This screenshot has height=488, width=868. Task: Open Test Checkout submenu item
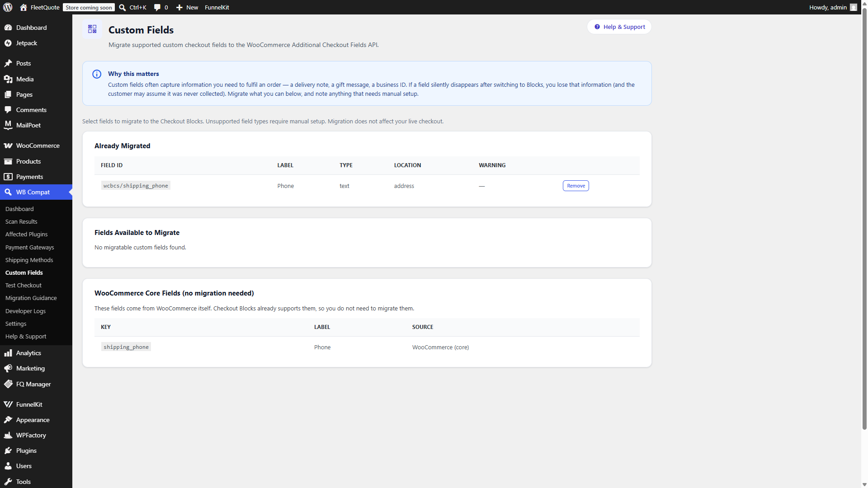tap(23, 285)
